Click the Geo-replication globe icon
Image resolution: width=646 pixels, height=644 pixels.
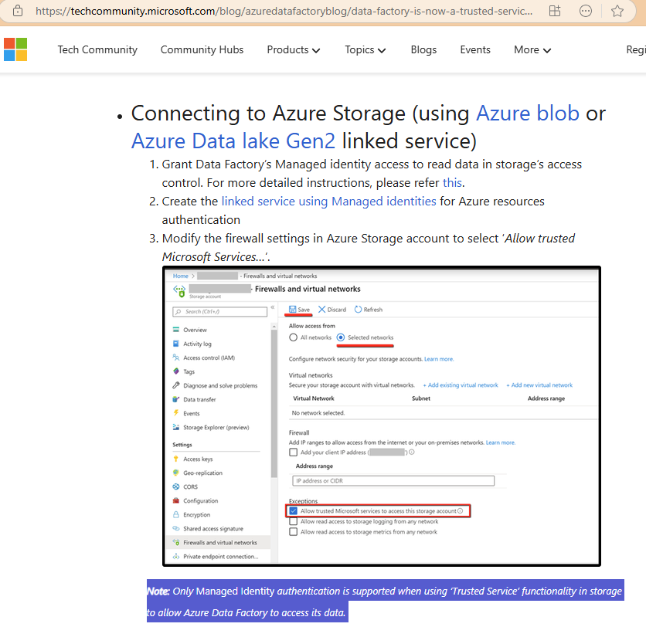(x=176, y=473)
